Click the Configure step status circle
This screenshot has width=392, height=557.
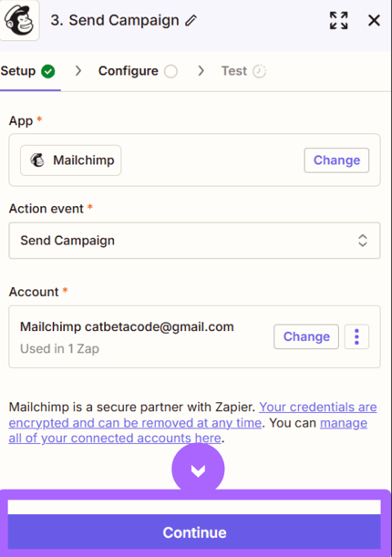tap(170, 71)
